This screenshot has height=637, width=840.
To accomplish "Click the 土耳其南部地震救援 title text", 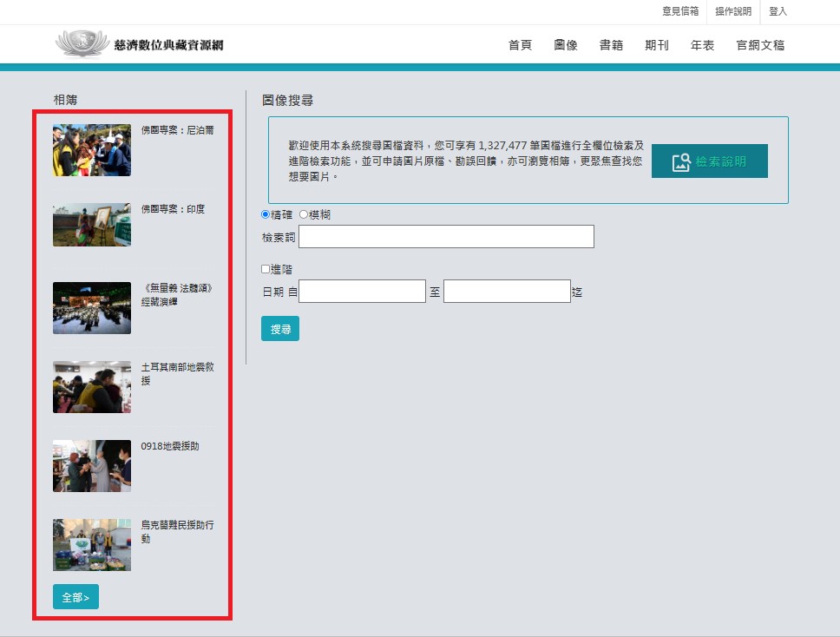I will (177, 373).
